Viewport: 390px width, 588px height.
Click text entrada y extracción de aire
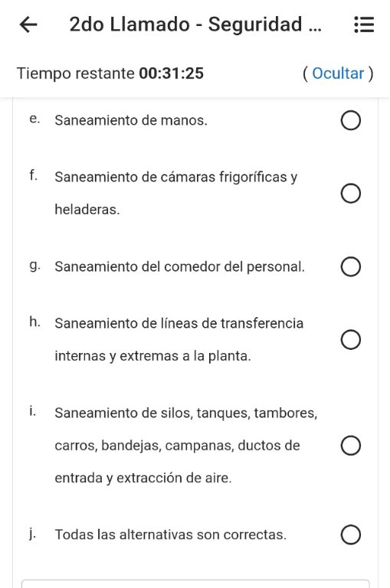coord(143,478)
